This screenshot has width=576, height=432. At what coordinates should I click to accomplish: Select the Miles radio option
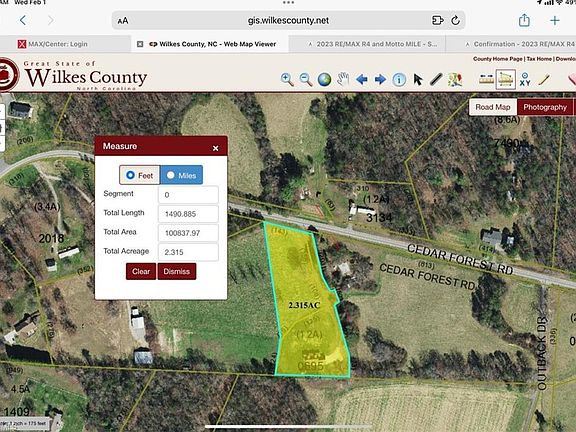click(x=181, y=175)
